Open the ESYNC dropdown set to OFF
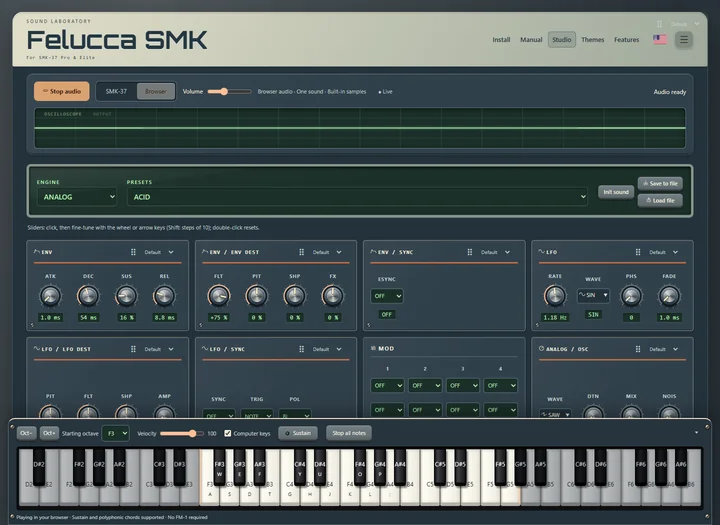This screenshot has height=525, width=720. pos(387,296)
